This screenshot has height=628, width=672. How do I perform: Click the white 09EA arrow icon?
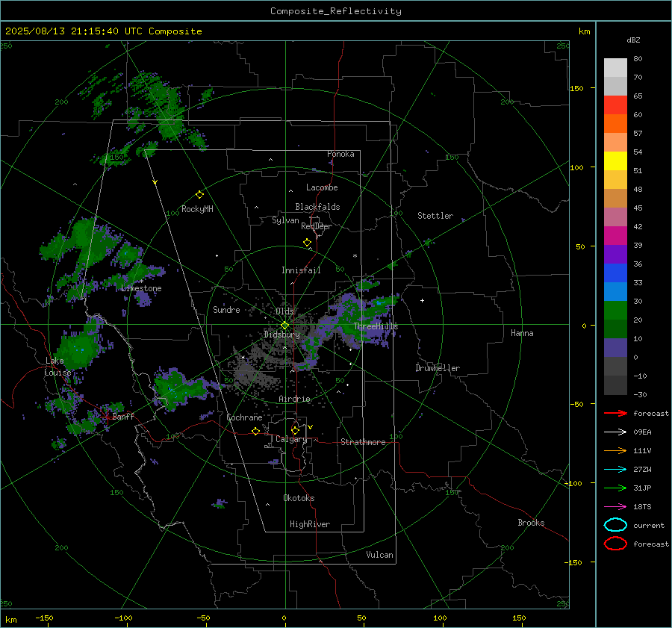pos(615,432)
